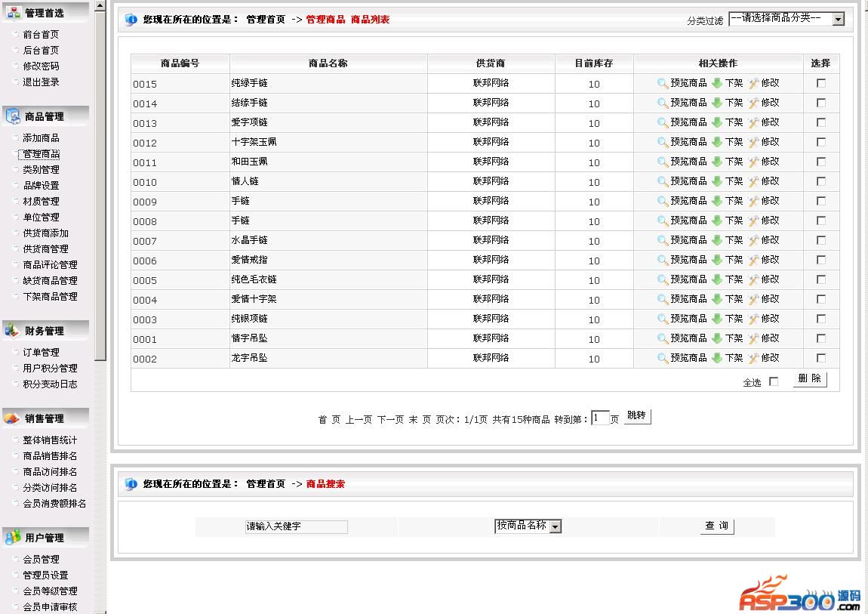Tick the checkbox for 0007 水晶手链
The width and height of the screenshot is (868, 614).
821,240
